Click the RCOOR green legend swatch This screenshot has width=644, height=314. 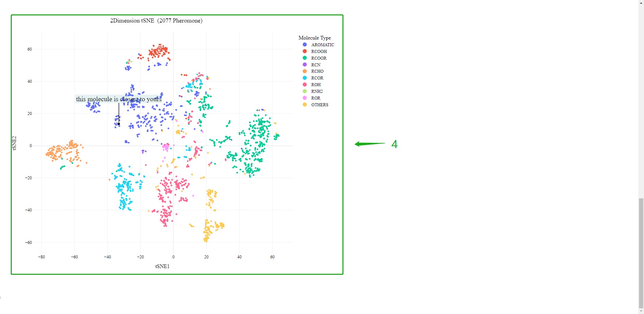coord(305,58)
